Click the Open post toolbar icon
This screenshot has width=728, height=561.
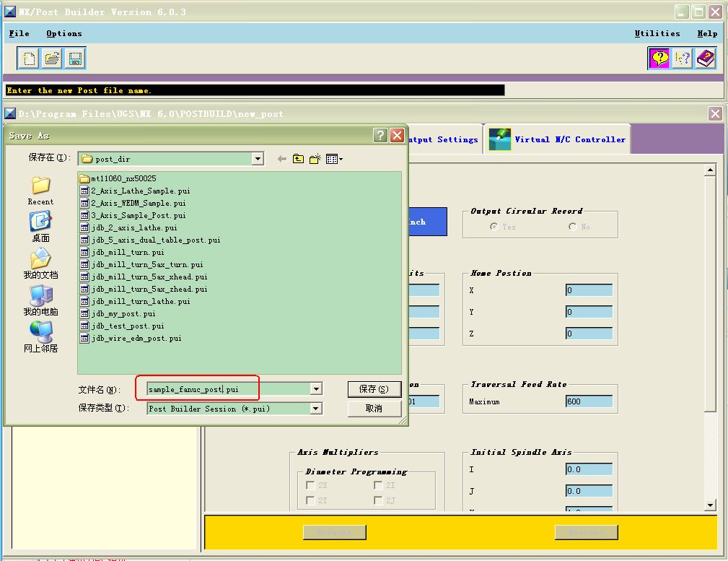(51, 58)
